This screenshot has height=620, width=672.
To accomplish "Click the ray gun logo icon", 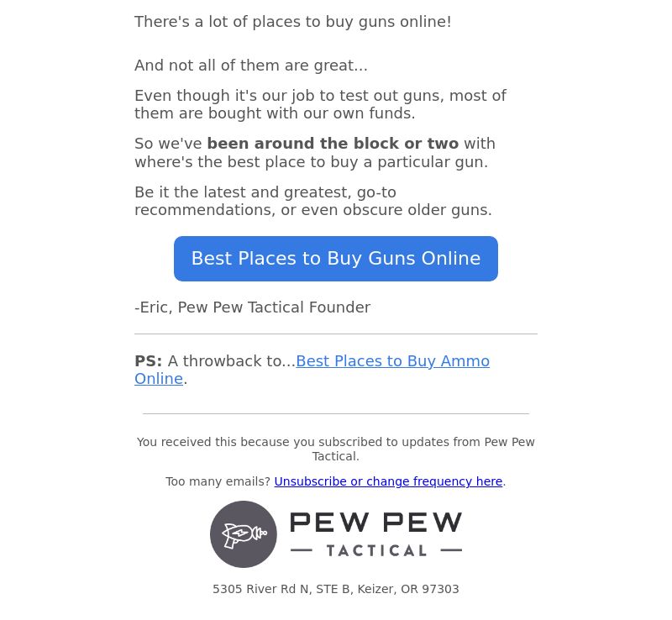I will click(x=244, y=534).
